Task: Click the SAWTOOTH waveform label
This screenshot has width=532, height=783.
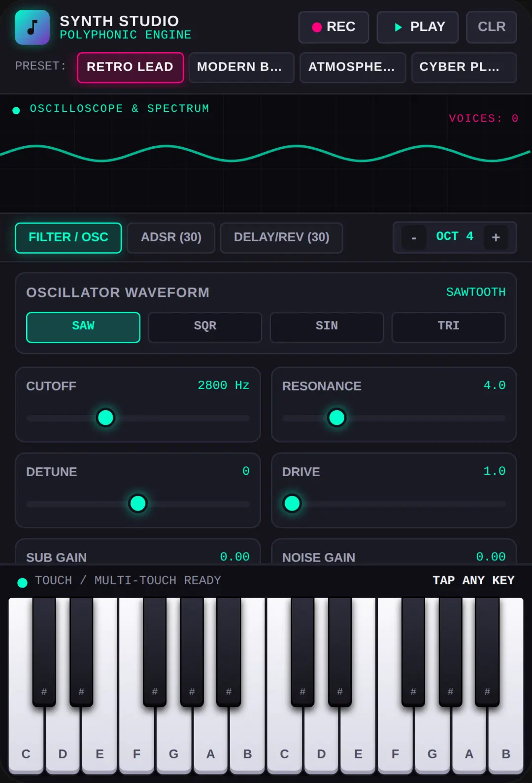Action: tap(476, 292)
